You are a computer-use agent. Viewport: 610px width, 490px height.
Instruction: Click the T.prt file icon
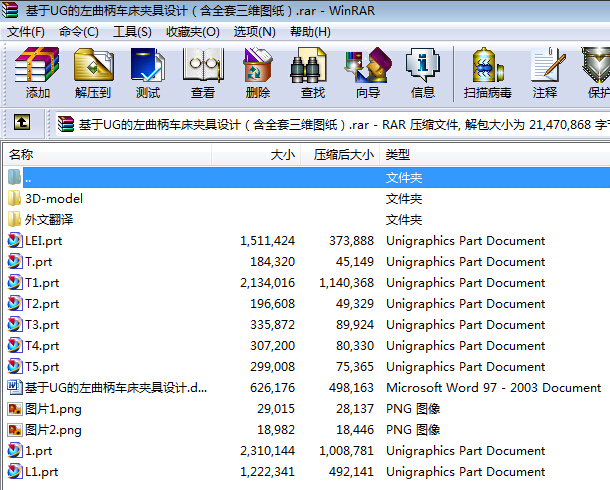pos(15,261)
